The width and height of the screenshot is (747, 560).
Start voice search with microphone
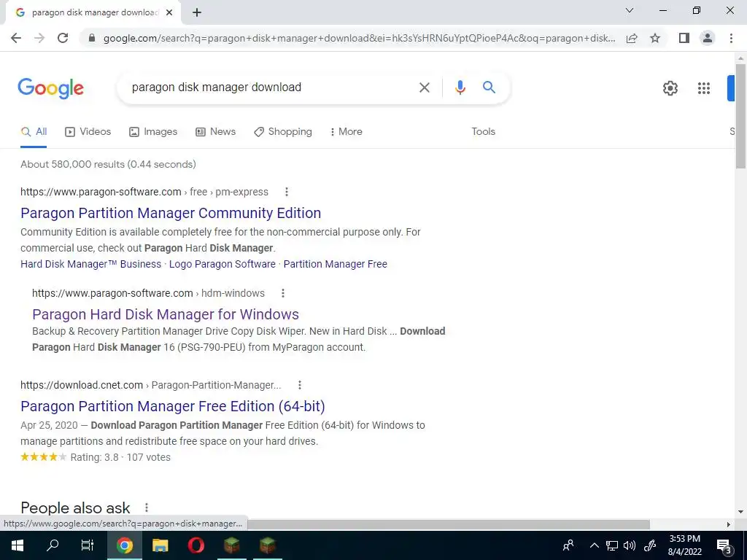tap(460, 87)
